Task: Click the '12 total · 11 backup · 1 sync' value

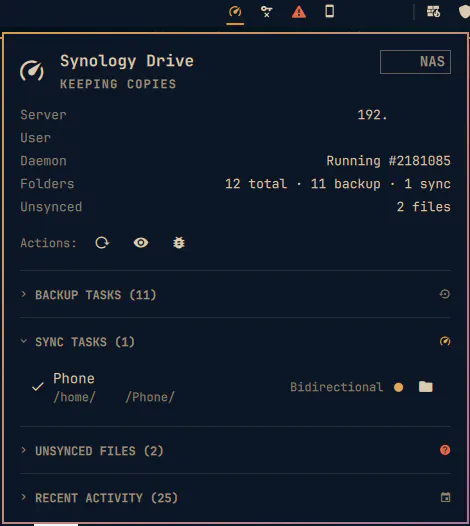Action: point(338,184)
